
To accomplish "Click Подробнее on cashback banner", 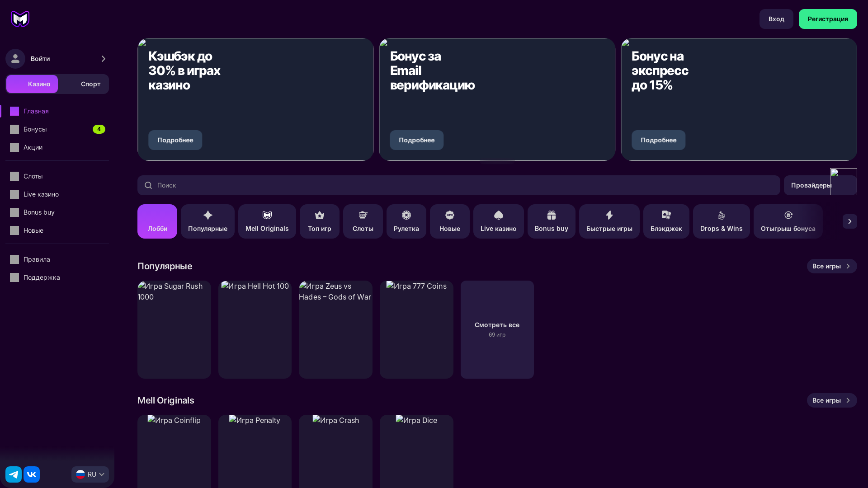I will coord(175,140).
